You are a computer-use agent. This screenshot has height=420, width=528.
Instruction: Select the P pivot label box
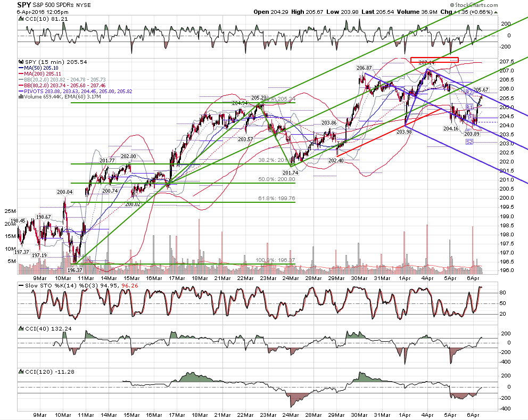tap(469, 118)
